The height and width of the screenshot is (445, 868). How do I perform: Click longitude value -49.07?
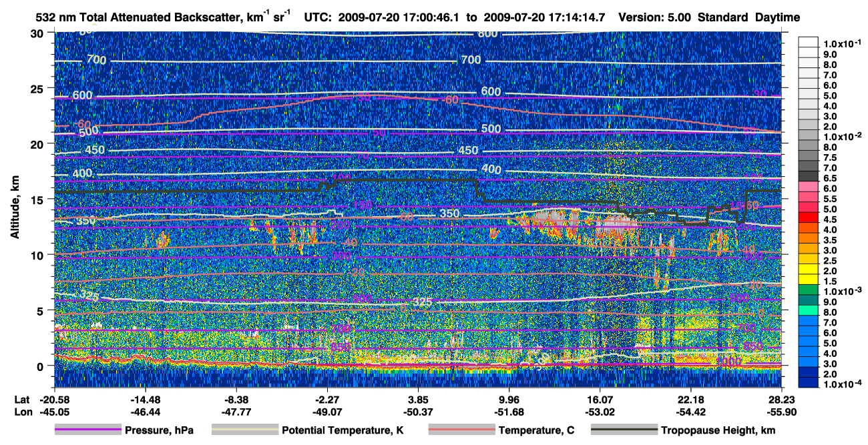tap(326, 412)
